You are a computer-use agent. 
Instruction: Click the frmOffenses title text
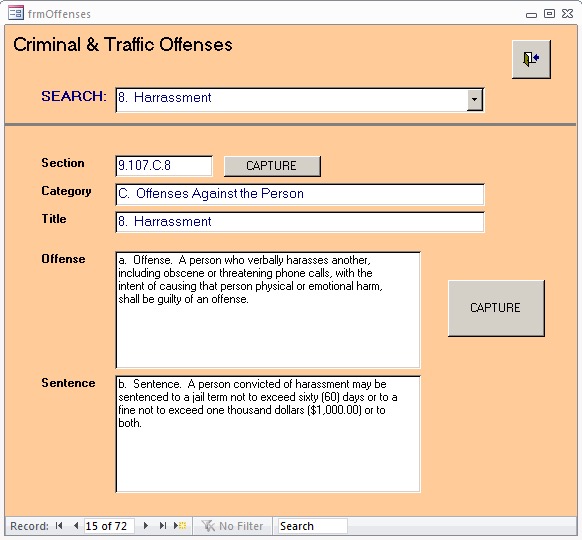click(59, 14)
